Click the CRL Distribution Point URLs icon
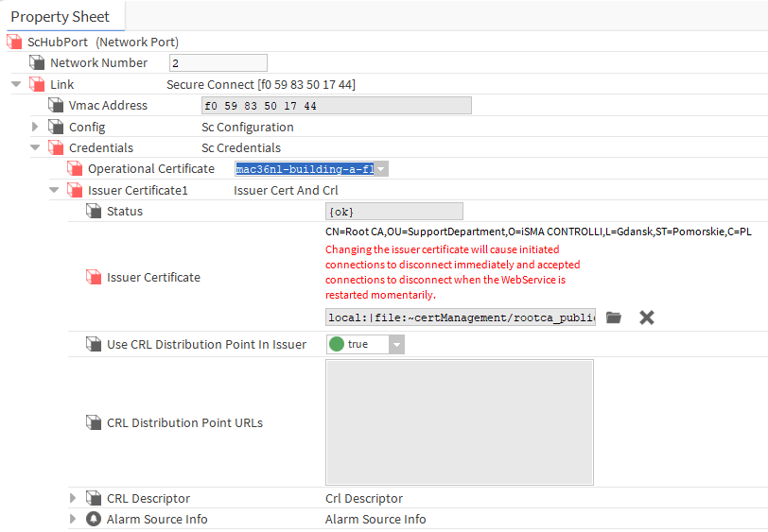The image size is (768, 532). [93, 422]
